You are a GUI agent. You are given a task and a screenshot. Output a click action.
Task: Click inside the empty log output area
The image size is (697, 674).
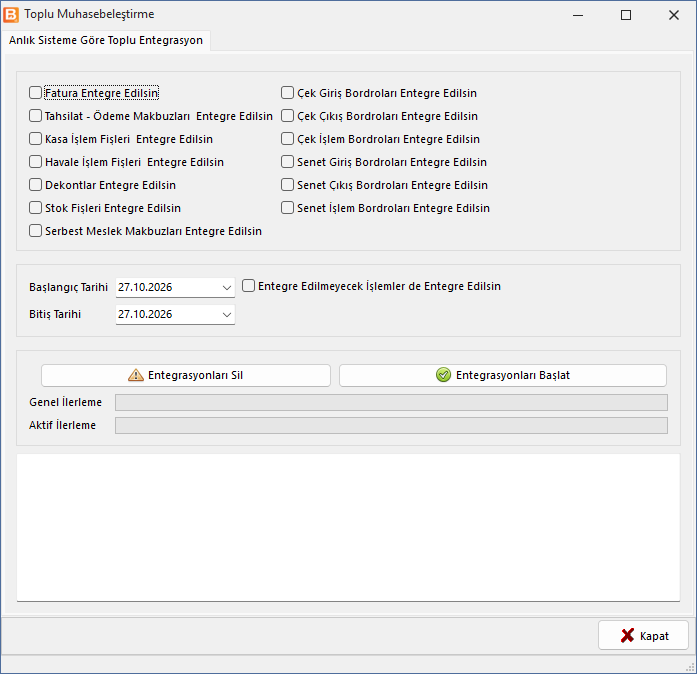click(348, 527)
